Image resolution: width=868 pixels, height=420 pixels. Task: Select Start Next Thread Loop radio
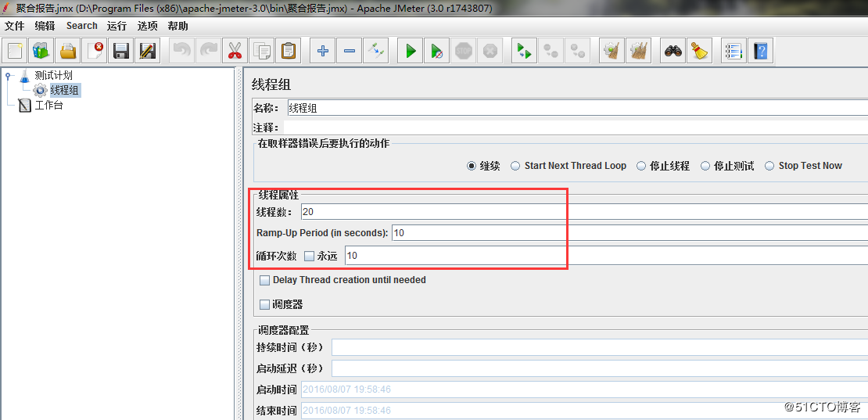pos(515,166)
